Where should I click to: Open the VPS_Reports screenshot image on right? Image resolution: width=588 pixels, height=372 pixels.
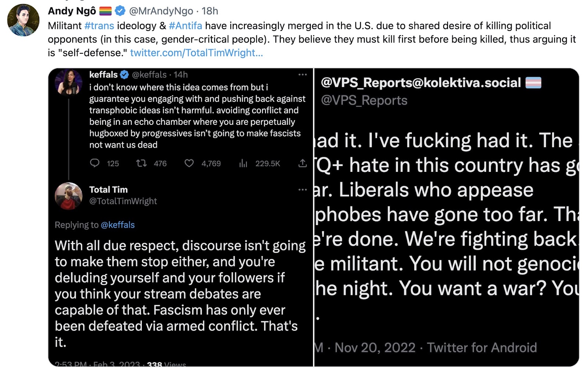(447, 217)
